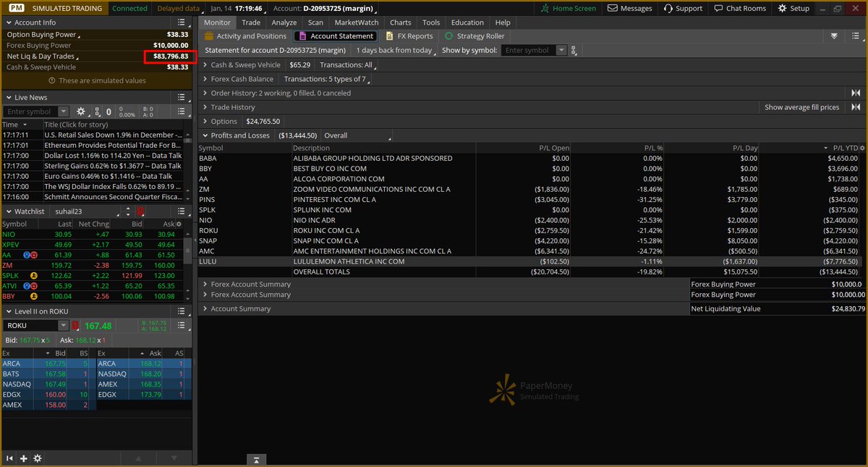Click the Live News symbol entry field
The width and height of the screenshot is (868, 467).
click(x=30, y=112)
